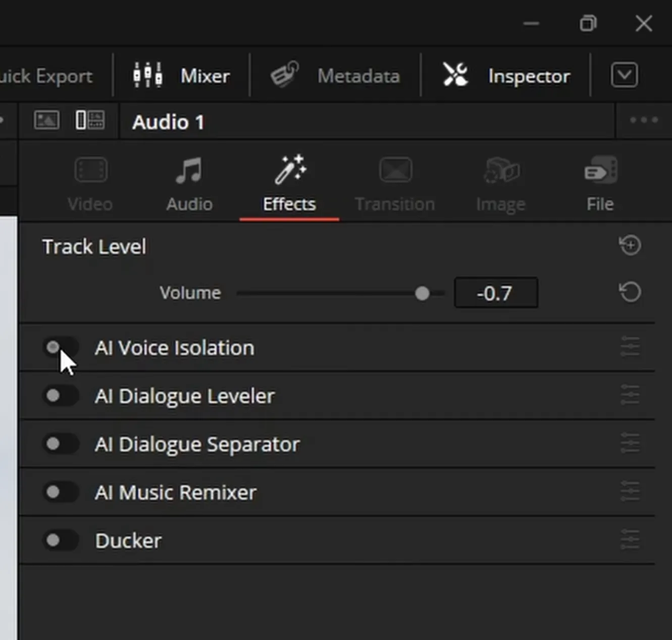Open the Metadata panel
This screenshot has height=640, width=672.
pyautogui.click(x=335, y=76)
